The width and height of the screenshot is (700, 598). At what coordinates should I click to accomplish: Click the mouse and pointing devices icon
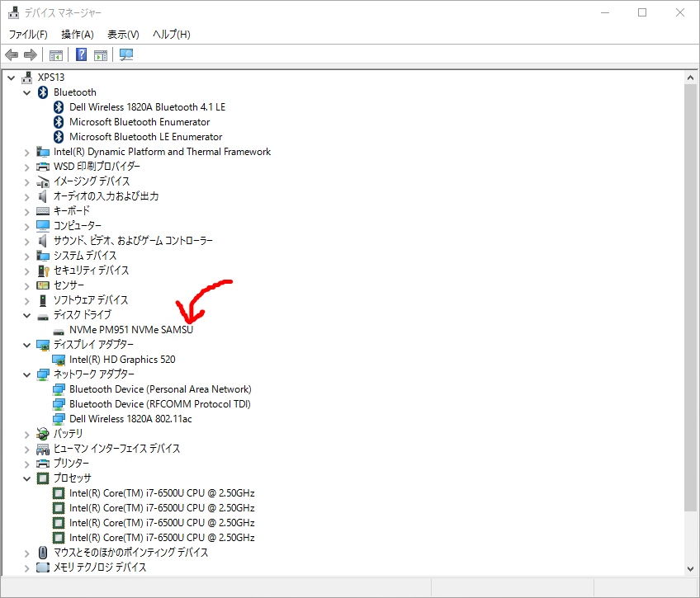[43, 553]
